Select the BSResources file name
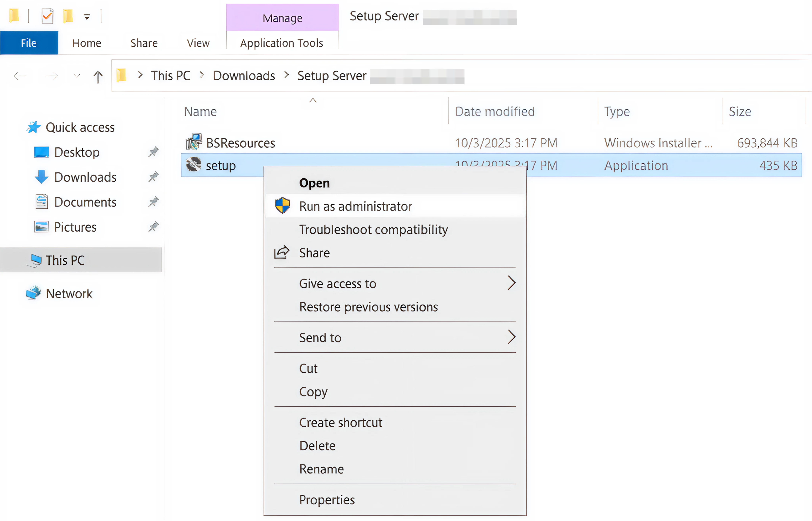The width and height of the screenshot is (812, 521). 241,143
